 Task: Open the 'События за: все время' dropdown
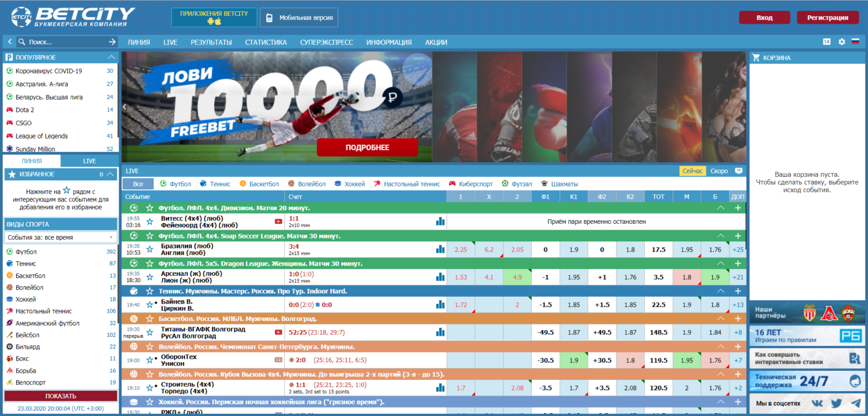pyautogui.click(x=60, y=237)
